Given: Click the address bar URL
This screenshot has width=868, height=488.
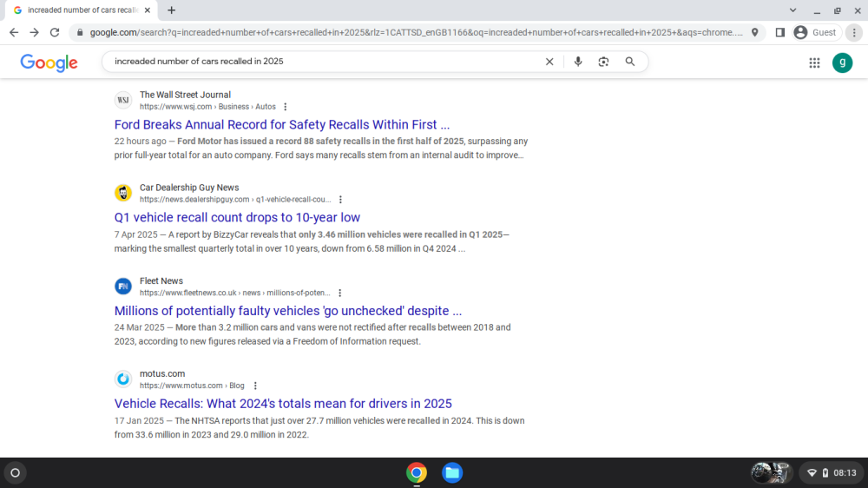Looking at the screenshot, I should click(x=417, y=33).
